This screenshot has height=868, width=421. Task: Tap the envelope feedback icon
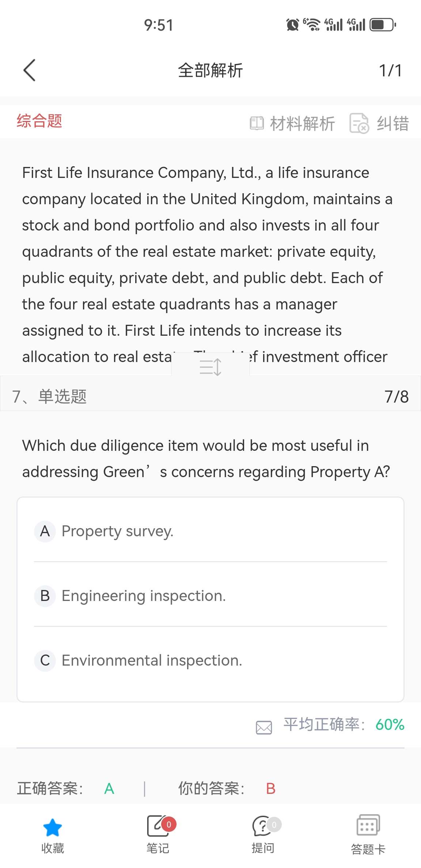click(x=264, y=727)
